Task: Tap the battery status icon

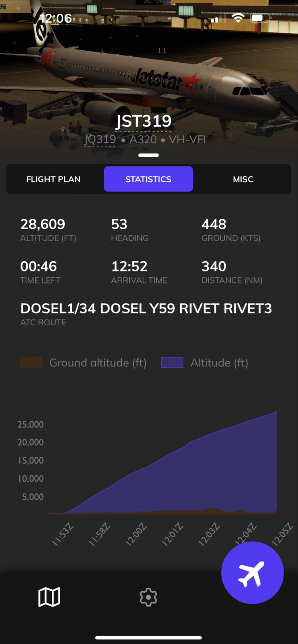Action: (x=259, y=18)
